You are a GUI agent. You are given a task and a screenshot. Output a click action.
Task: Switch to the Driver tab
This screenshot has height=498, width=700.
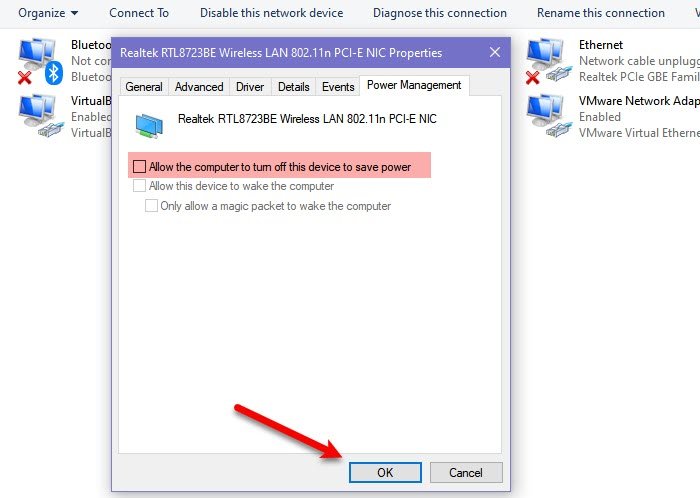250,87
